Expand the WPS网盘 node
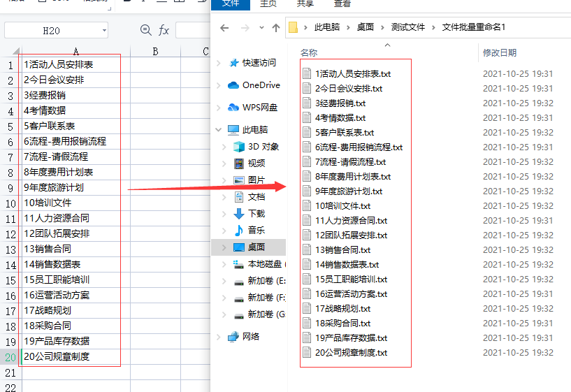This screenshot has height=392, width=571. tap(219, 108)
